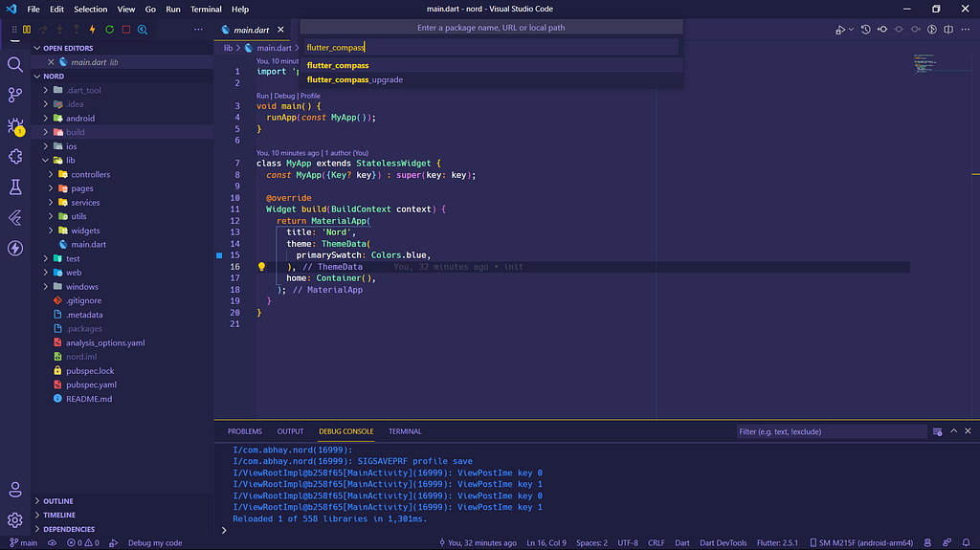Click the debug console filter field
The image size is (980, 550).
coord(832,432)
